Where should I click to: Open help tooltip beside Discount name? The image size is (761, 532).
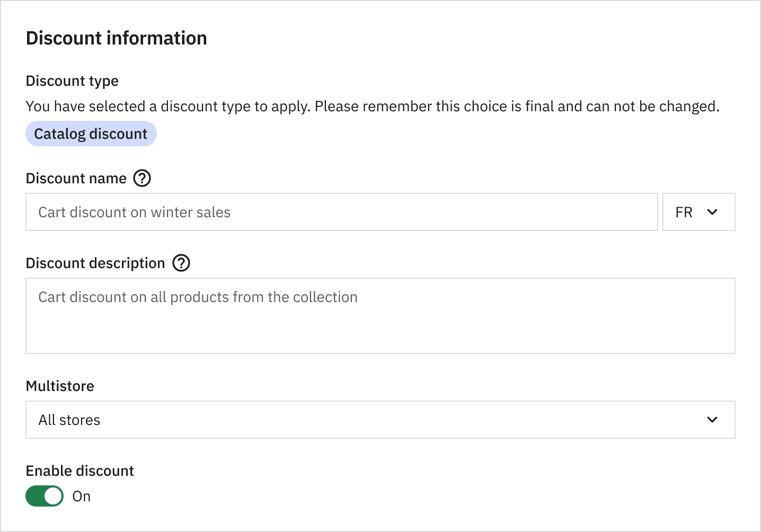[142, 178]
